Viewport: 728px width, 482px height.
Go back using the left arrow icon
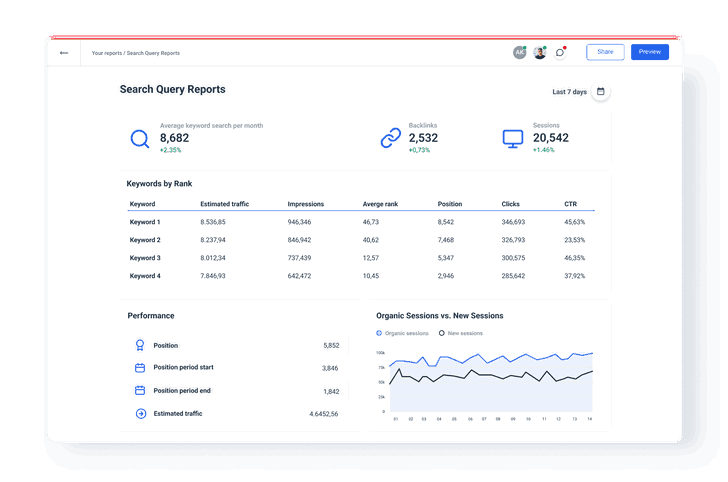click(x=64, y=53)
